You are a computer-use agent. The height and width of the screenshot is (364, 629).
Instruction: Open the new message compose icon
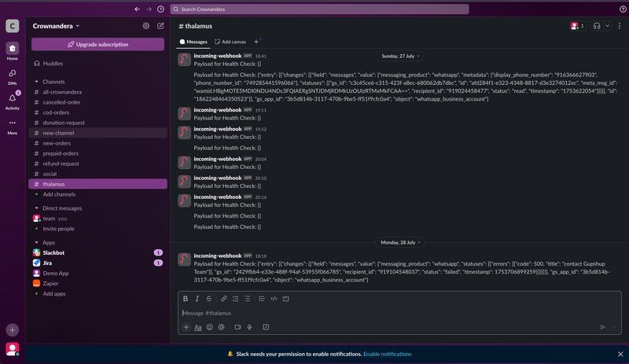(160, 26)
